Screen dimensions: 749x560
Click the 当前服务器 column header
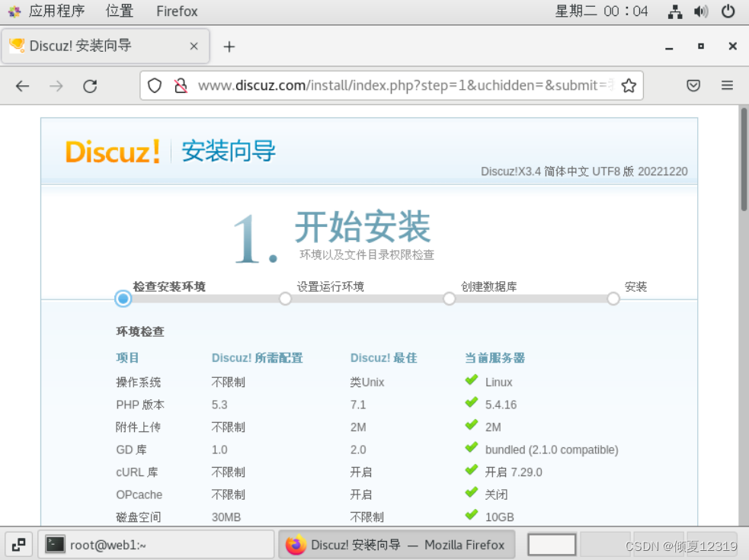[495, 358]
